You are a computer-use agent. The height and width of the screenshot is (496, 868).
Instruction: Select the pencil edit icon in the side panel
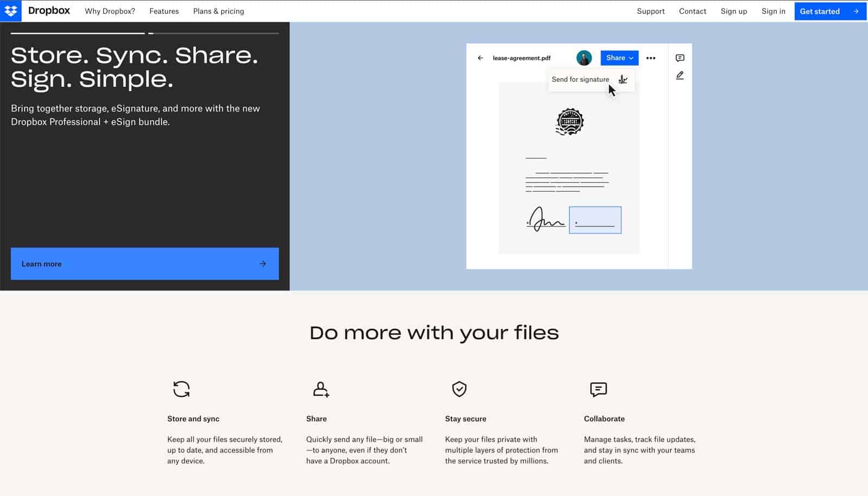[x=680, y=75]
